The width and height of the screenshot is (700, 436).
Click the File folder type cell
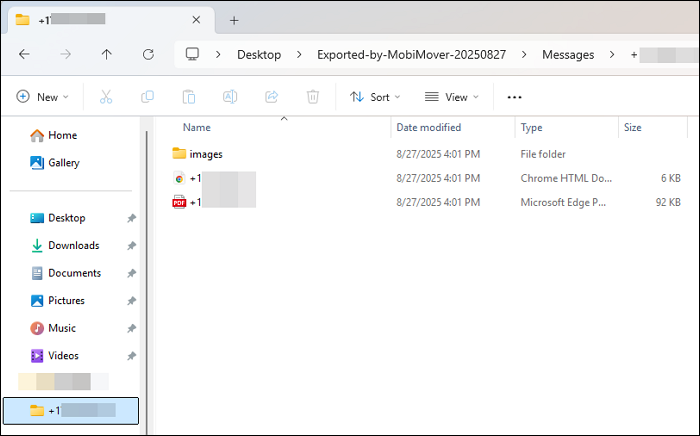(x=543, y=154)
